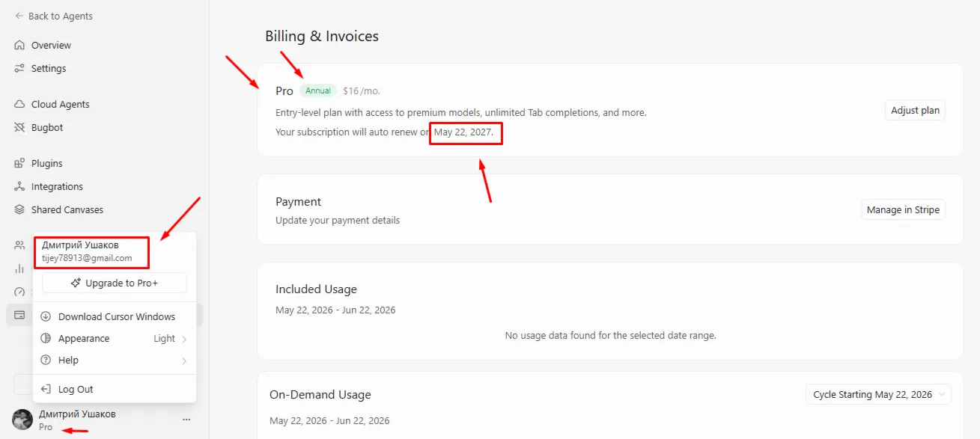Click the $16/mo. price text
This screenshot has width=980, height=439.
pyautogui.click(x=362, y=91)
